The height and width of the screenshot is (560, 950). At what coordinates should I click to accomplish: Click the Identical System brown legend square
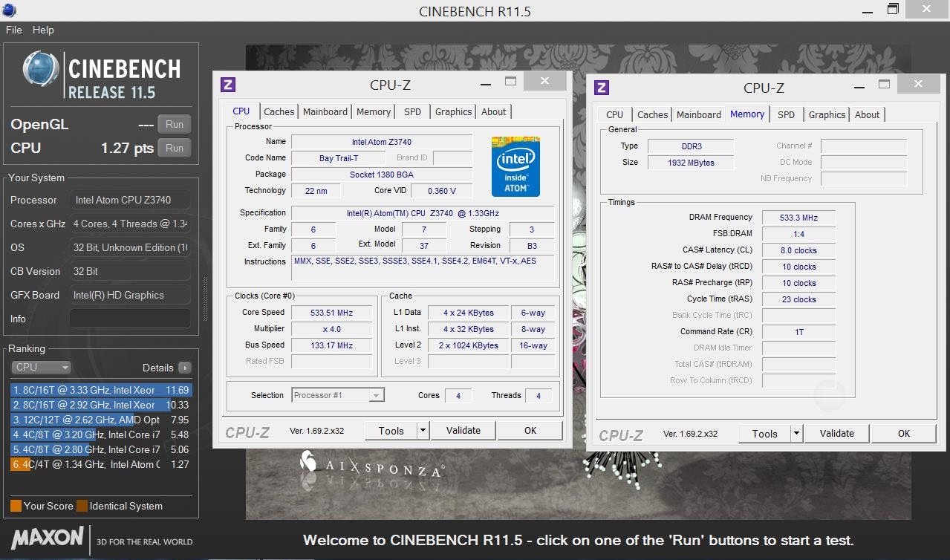tap(82, 506)
